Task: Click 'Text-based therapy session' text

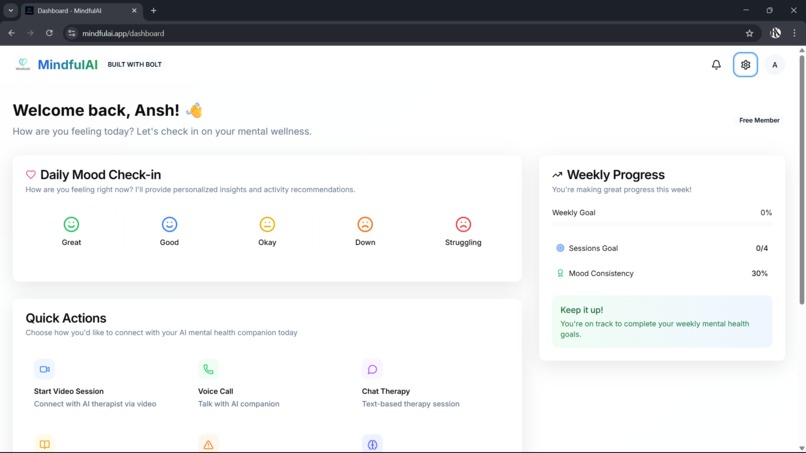Action: pos(411,404)
